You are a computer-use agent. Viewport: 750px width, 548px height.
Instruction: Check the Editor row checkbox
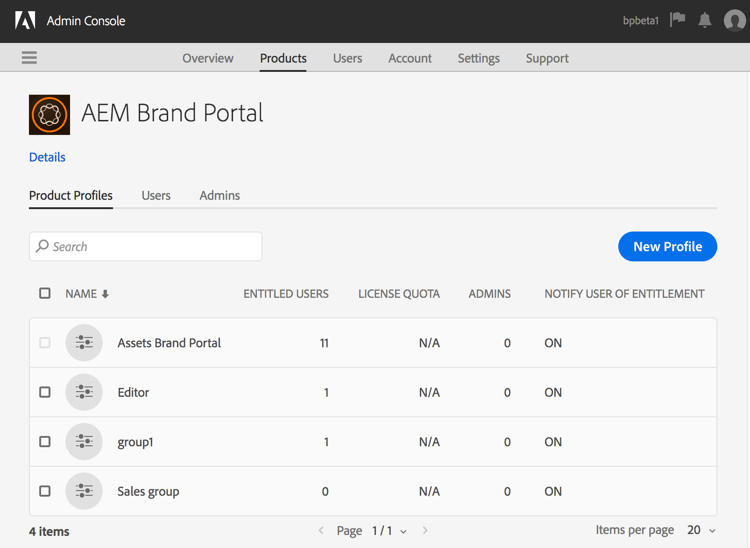[45, 392]
